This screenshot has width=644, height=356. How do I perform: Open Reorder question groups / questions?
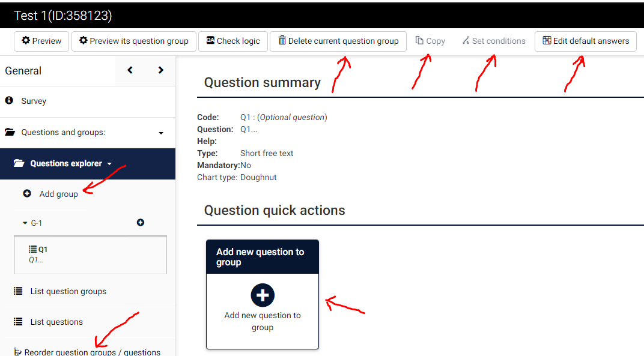(x=92, y=352)
